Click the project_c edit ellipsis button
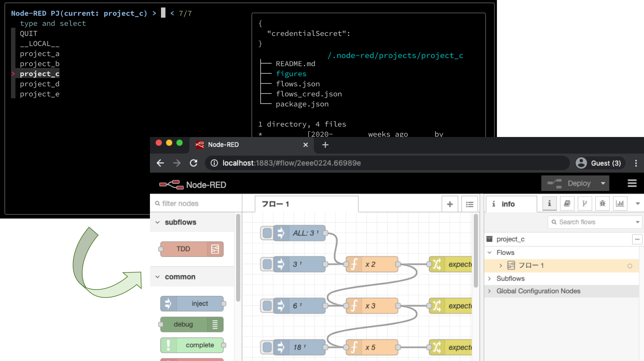The height and width of the screenshot is (361, 644). [x=637, y=239]
